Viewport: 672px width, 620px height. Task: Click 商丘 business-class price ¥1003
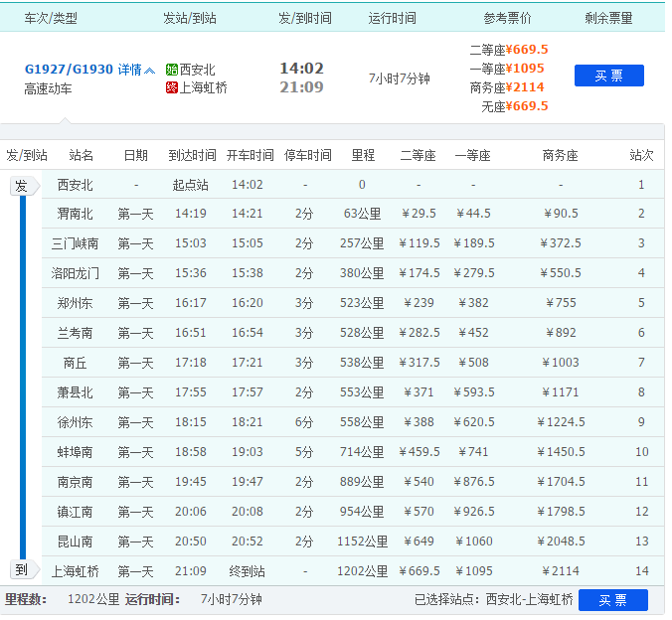click(x=561, y=363)
